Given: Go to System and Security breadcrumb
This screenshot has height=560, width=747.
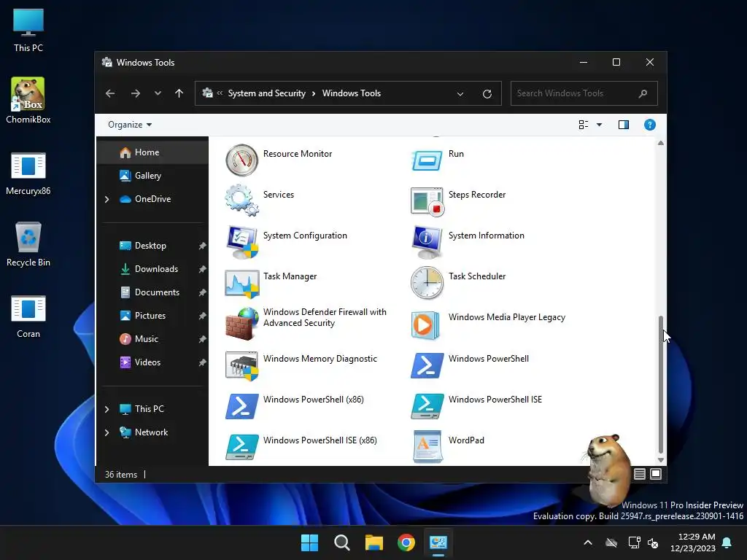Looking at the screenshot, I should 266,93.
